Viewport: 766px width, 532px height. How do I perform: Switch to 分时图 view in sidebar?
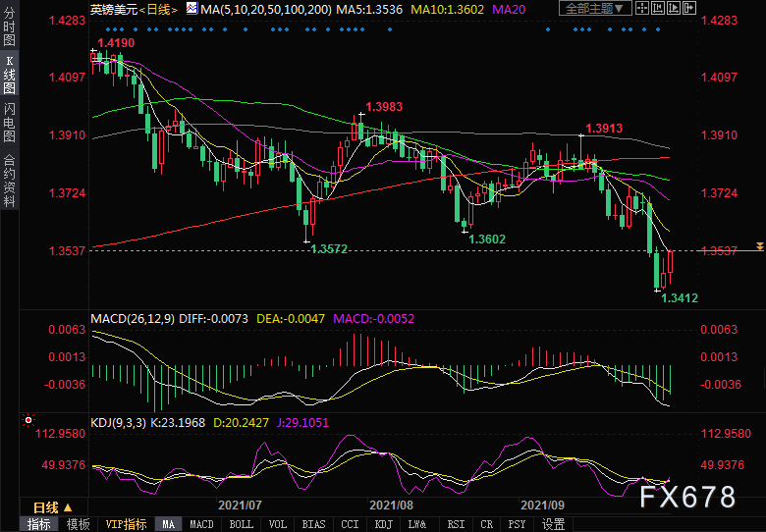9,27
